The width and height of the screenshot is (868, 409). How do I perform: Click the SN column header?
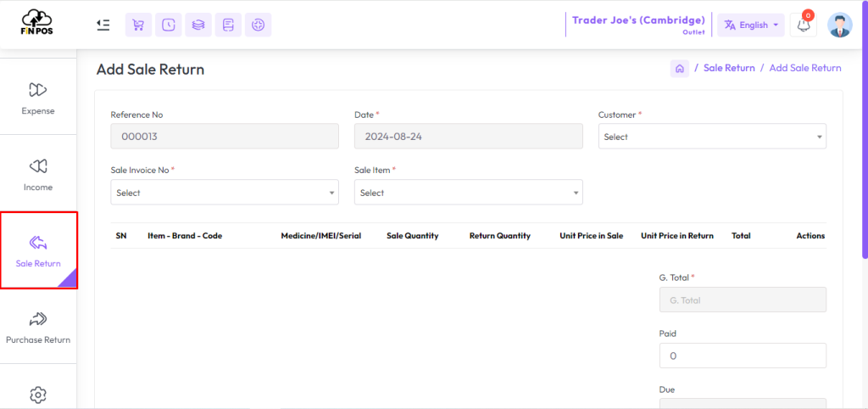click(121, 236)
